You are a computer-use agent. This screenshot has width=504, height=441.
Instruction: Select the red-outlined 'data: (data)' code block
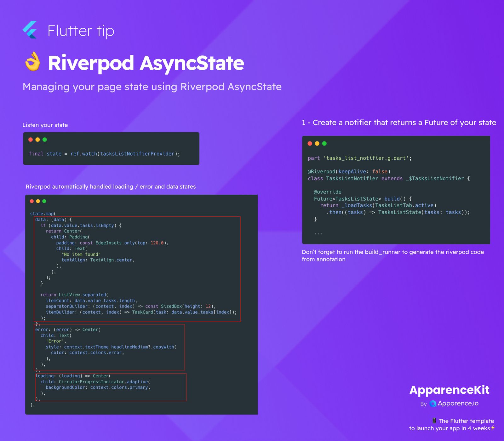coord(137,269)
